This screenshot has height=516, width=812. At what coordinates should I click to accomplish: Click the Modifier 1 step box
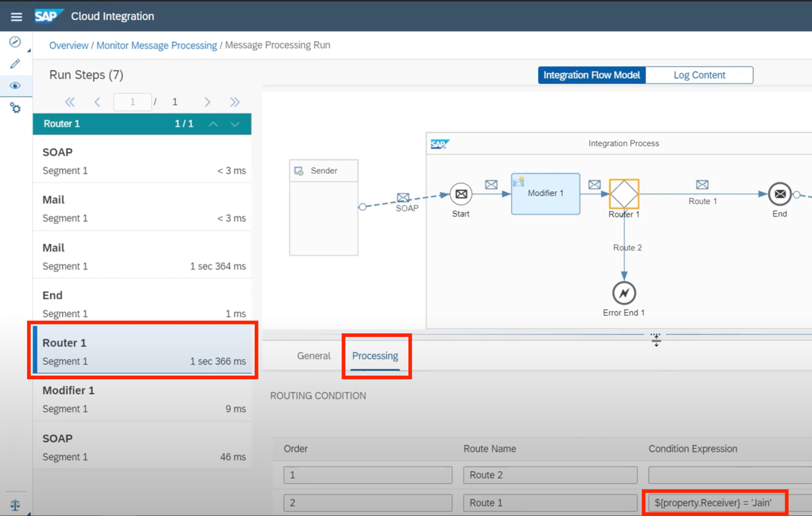[545, 193]
